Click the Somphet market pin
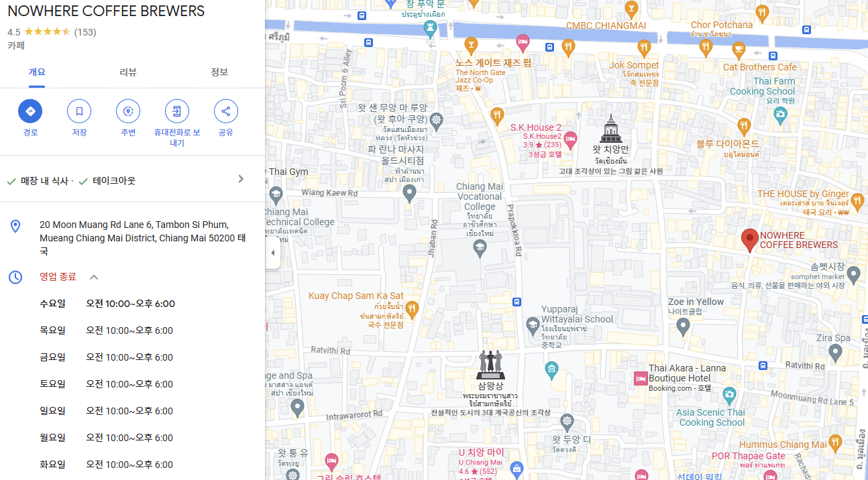Viewport: 868px width, 480px height. tap(853, 274)
